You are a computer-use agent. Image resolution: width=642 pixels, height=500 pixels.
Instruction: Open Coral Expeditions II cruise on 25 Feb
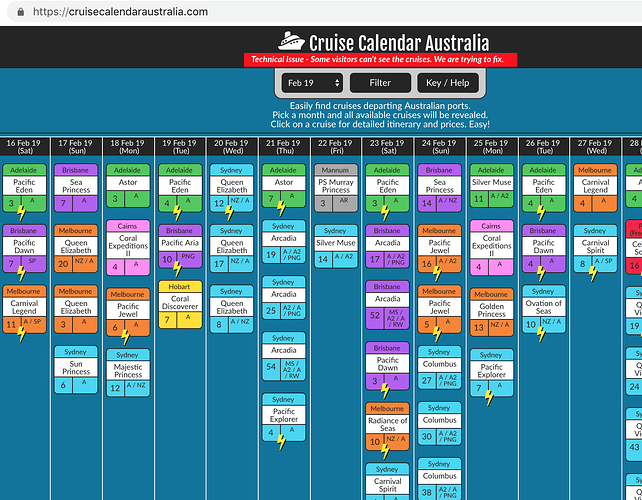tap(491, 248)
